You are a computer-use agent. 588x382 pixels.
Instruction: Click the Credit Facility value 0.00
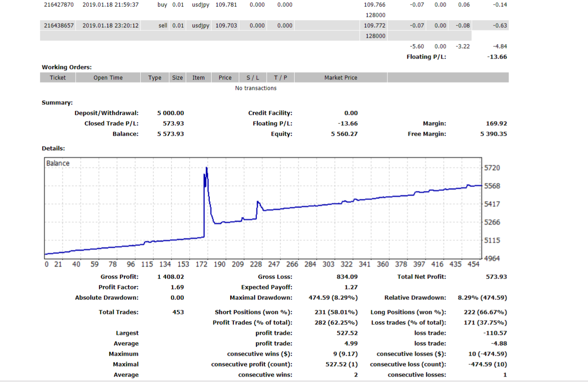pyautogui.click(x=351, y=113)
